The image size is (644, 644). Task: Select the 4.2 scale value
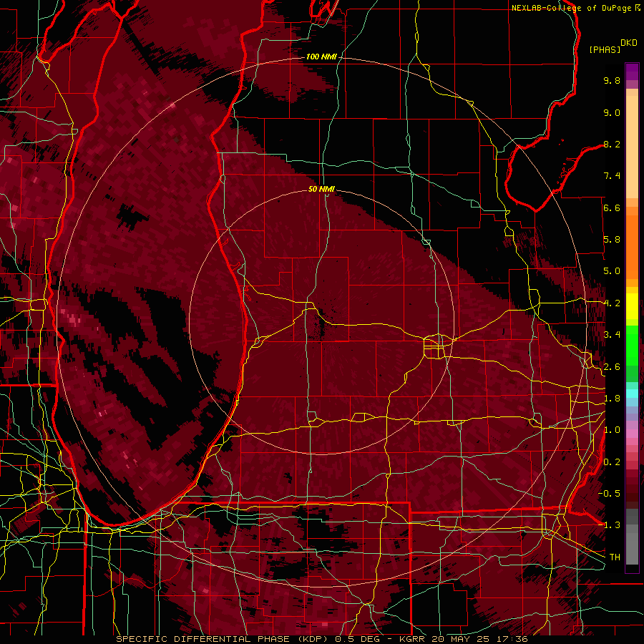(x=612, y=303)
